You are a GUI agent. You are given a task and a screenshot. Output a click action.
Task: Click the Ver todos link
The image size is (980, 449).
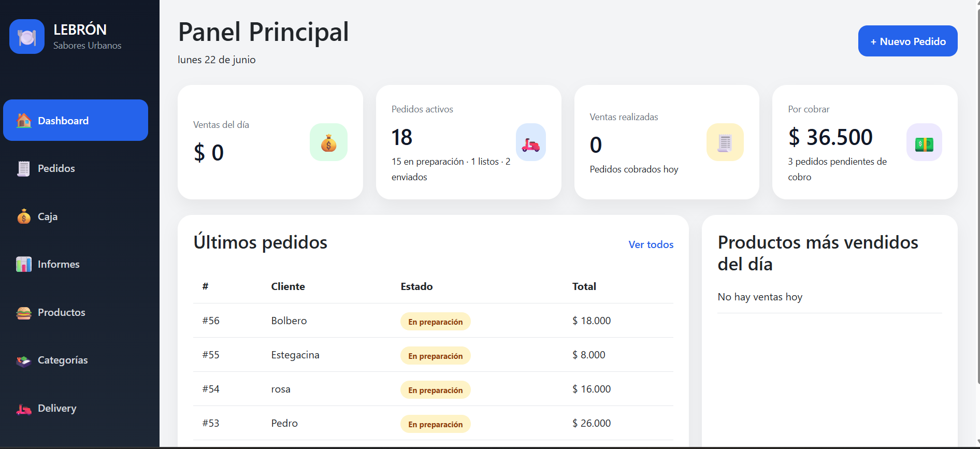click(651, 244)
